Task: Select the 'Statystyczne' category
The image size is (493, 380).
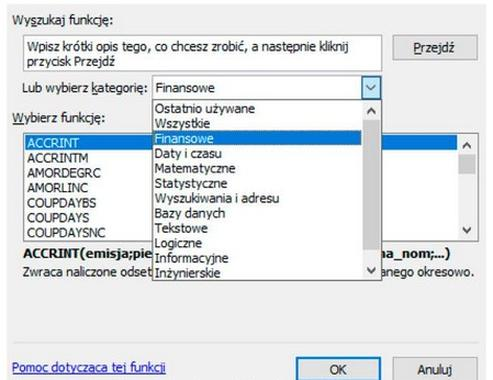Action: (x=257, y=183)
